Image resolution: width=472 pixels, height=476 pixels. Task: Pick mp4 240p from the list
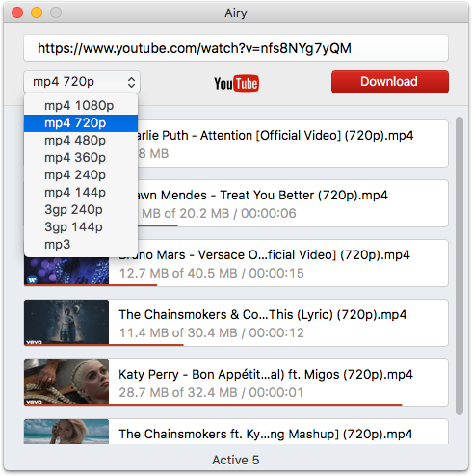pos(81,175)
